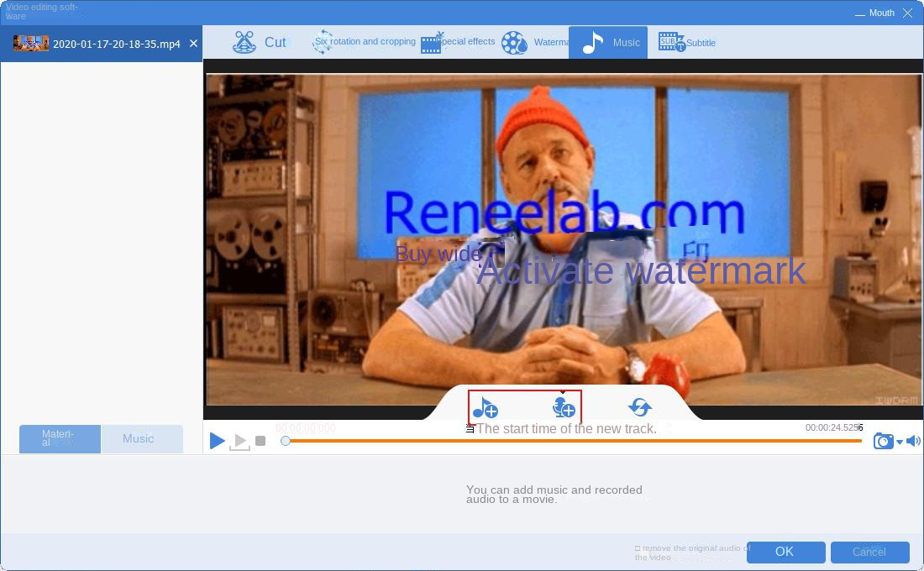
Task: Open the rotation and cropping tab
Action: (x=364, y=42)
